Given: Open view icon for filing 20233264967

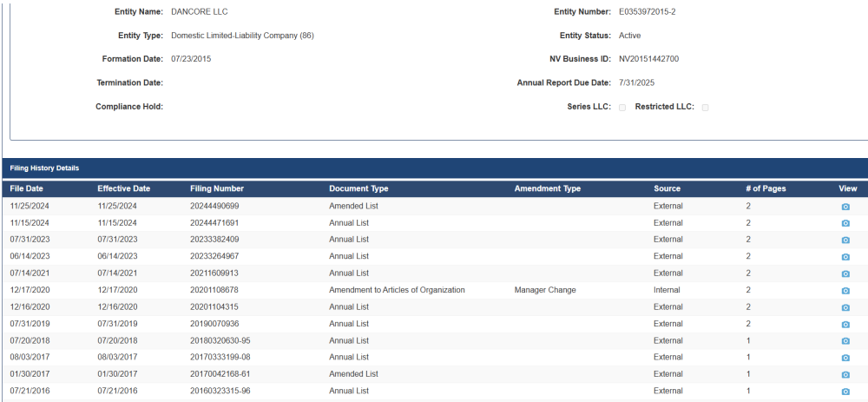Looking at the screenshot, I should pyautogui.click(x=845, y=257).
